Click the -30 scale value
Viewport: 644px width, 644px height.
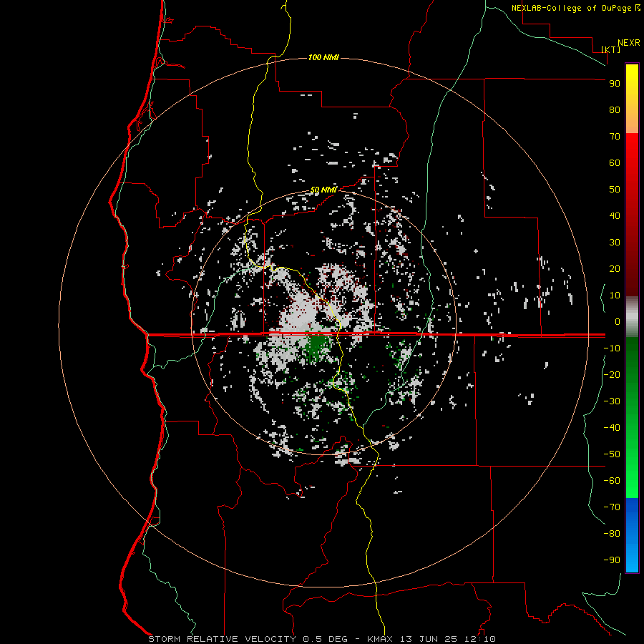tap(612, 401)
